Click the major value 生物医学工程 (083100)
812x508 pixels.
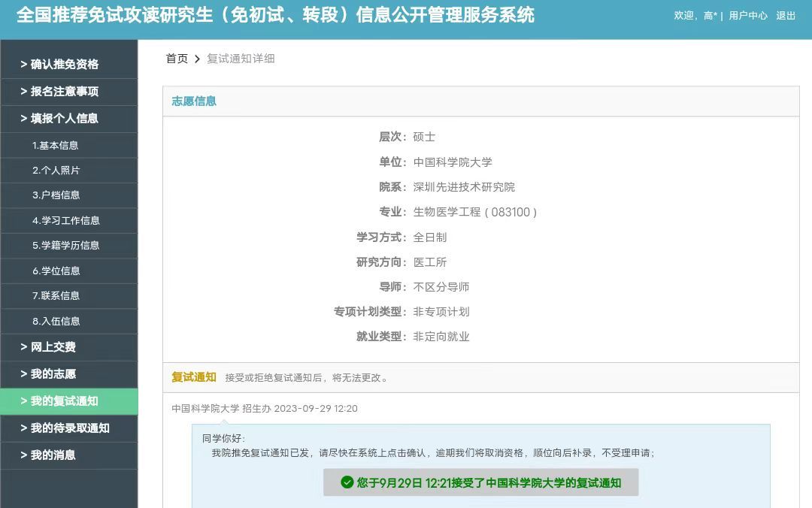(x=475, y=212)
